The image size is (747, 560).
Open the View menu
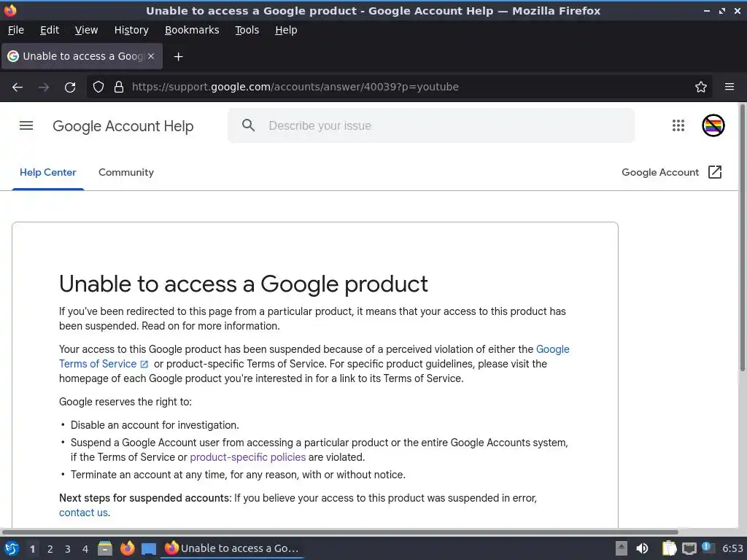[x=86, y=30]
